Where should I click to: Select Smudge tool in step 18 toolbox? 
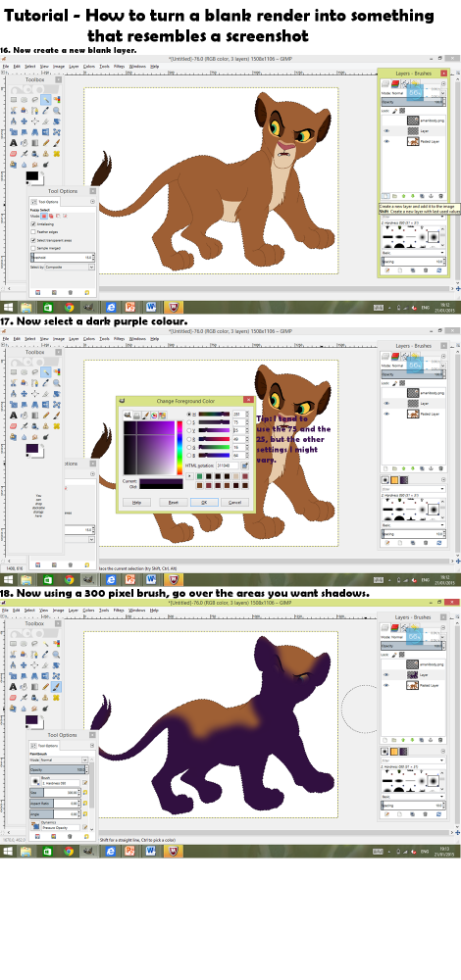35,710
